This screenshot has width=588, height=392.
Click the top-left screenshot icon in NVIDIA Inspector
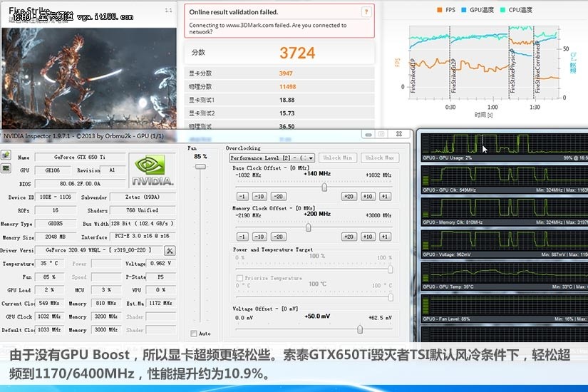coord(6,155)
